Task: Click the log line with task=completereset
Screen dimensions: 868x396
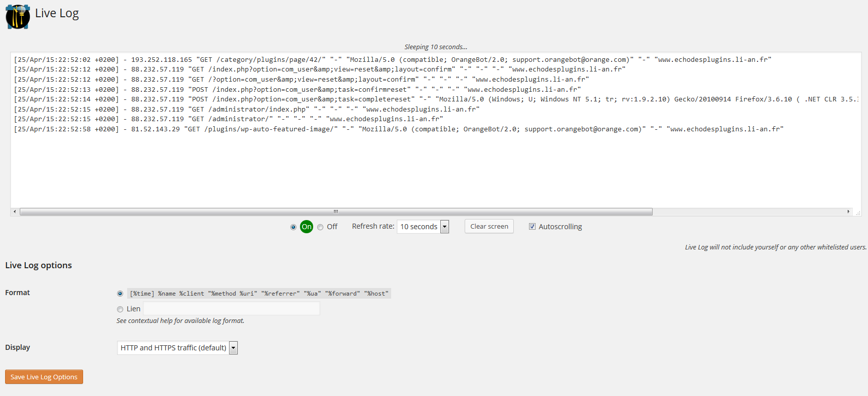Action: point(436,99)
